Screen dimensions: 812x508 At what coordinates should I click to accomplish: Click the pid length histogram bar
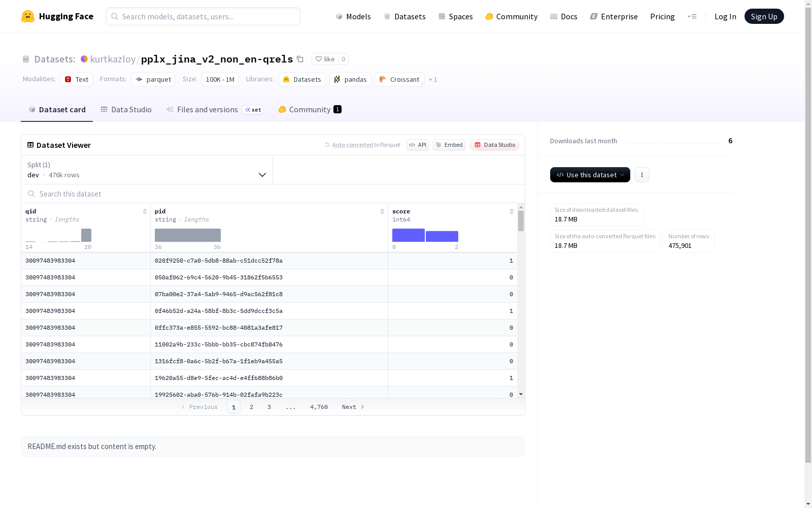tap(188, 235)
